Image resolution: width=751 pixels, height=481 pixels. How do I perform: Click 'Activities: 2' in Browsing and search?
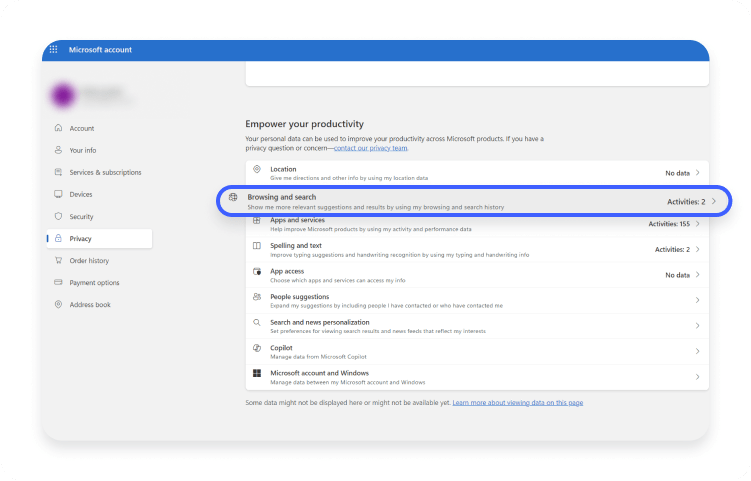pos(686,202)
